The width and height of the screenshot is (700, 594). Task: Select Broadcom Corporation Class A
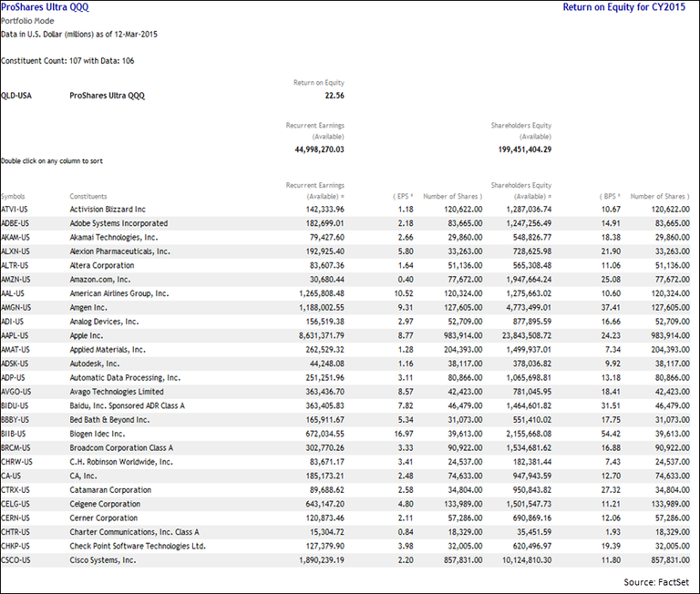coord(121,448)
